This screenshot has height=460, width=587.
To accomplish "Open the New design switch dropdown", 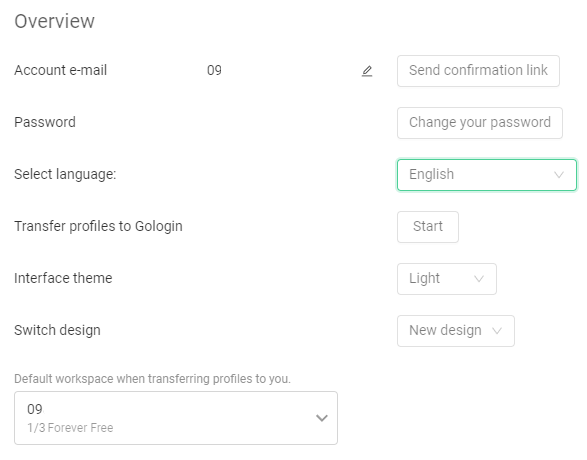I will click(x=456, y=331).
